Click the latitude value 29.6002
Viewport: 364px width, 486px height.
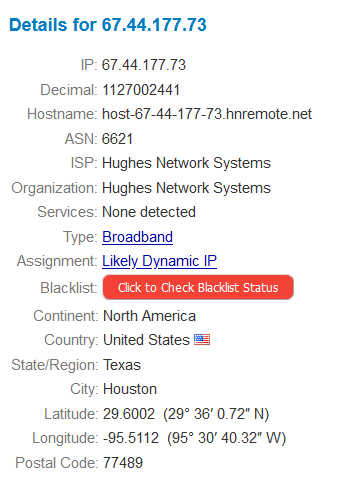tap(129, 414)
